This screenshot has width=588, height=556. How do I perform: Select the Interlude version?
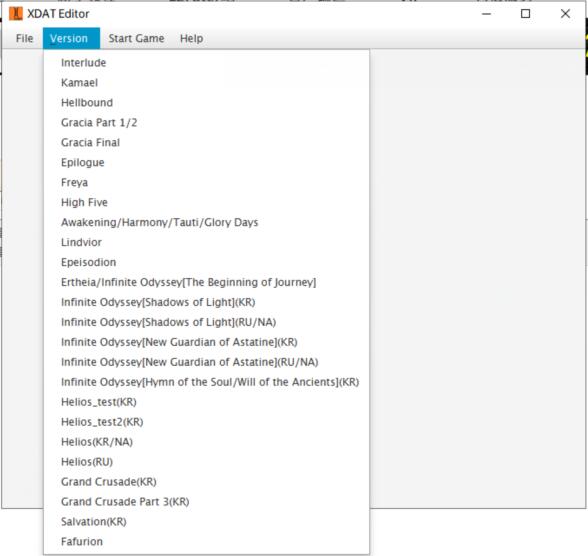(x=206, y=63)
